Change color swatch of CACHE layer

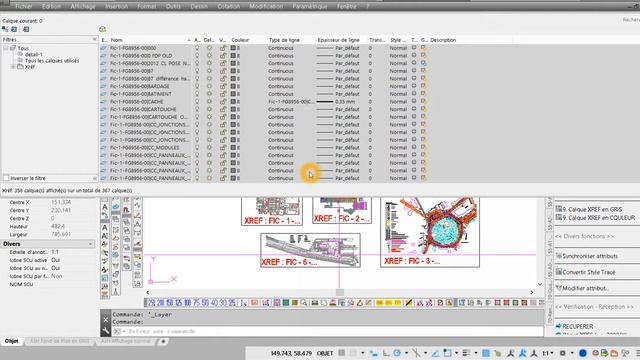(233, 102)
